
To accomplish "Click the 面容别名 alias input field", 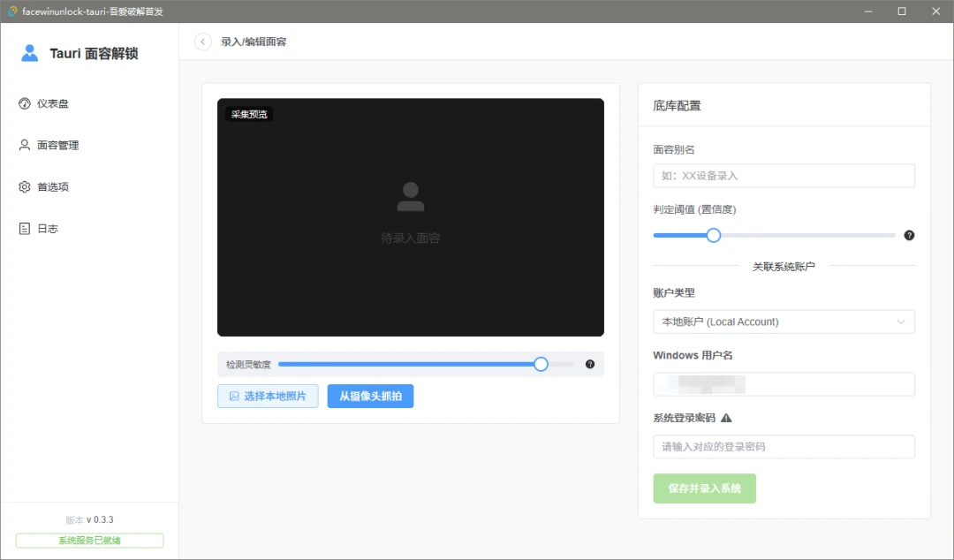I will coord(784,175).
